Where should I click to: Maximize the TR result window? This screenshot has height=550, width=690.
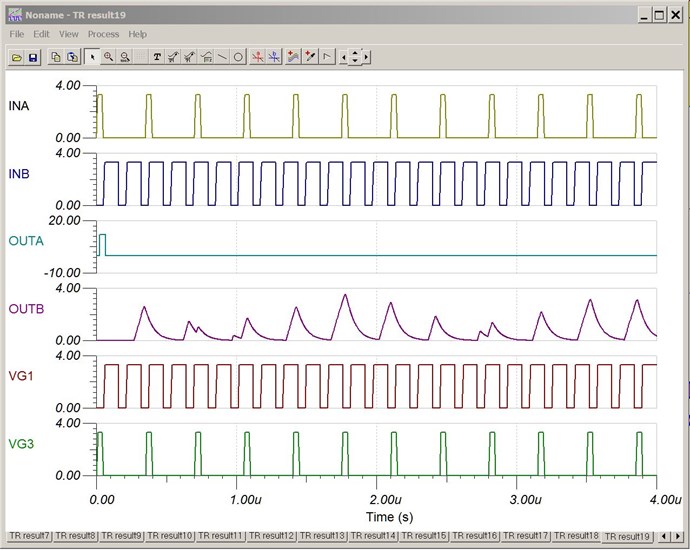click(x=659, y=15)
